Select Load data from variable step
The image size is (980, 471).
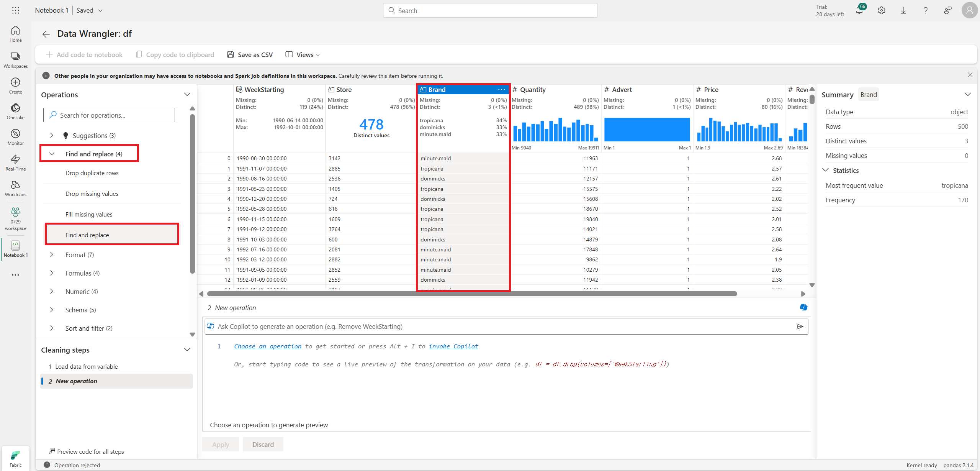[x=86, y=366]
